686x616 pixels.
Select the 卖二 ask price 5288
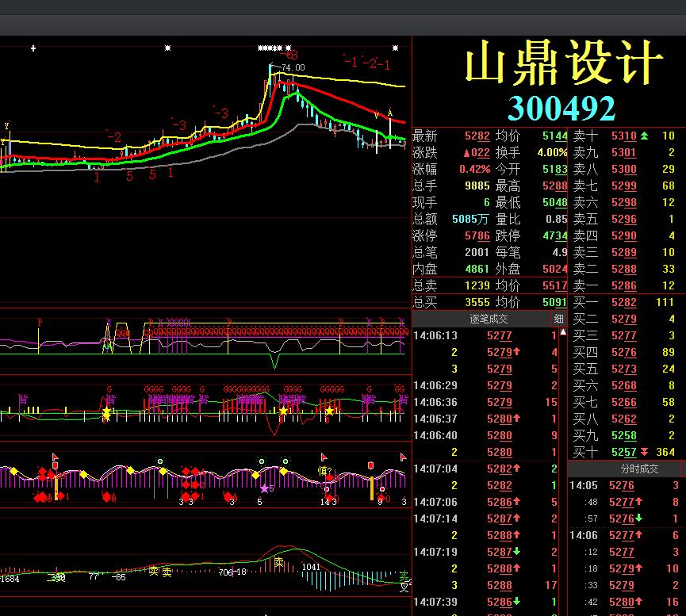(x=624, y=269)
